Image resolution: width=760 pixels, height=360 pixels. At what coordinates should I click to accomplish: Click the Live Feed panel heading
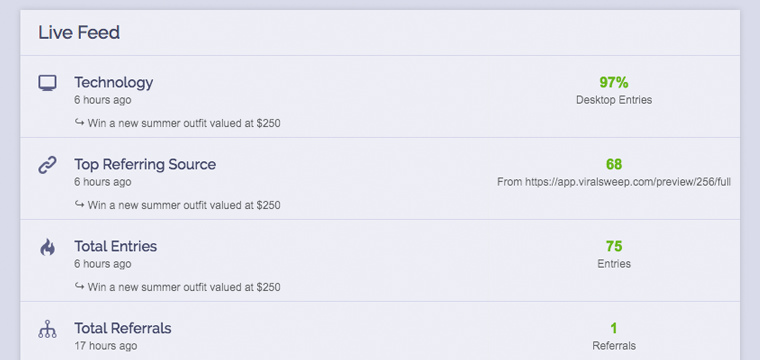[79, 33]
